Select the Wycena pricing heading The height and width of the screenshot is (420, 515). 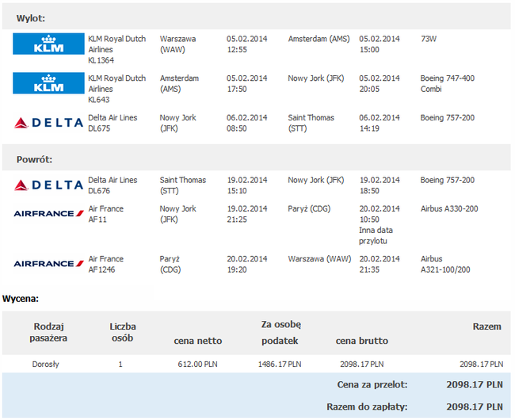coord(21,299)
